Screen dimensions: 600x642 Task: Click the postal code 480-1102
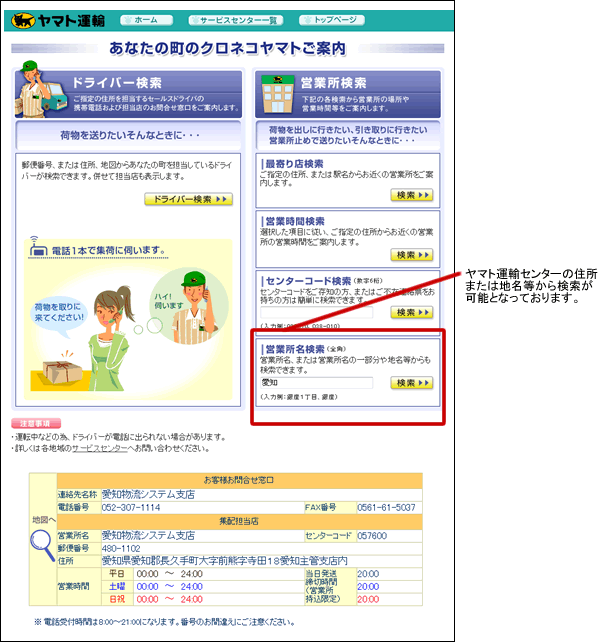click(x=121, y=548)
